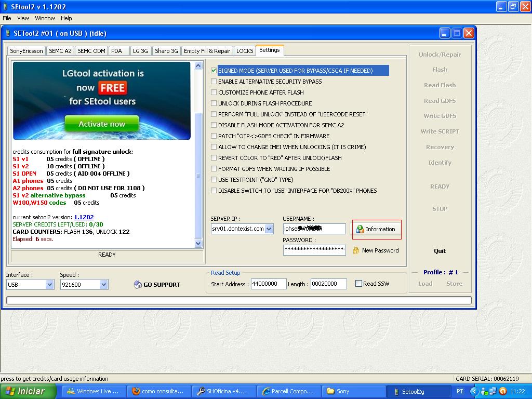Enable alternative security bypass checkbox
This screenshot has height=399, width=532.
214,82
